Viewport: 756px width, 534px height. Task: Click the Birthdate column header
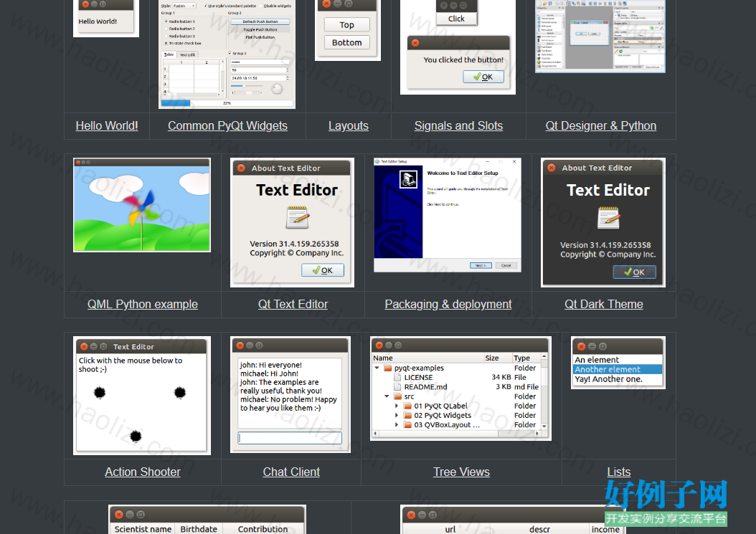tap(199, 529)
